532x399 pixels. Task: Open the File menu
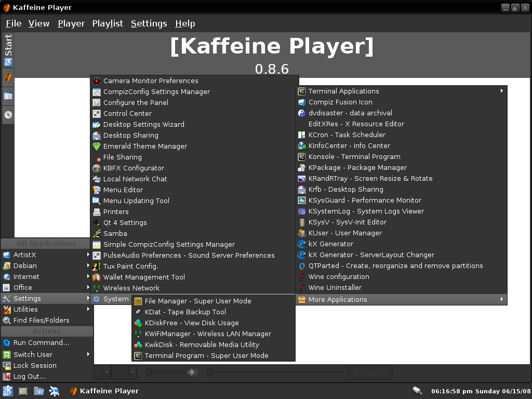[x=14, y=23]
